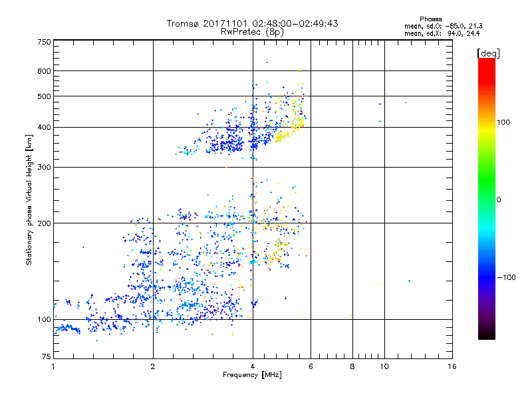The height and width of the screenshot is (399, 532).
Task: Click the y-axis '300' tick label
Action: coord(44,167)
